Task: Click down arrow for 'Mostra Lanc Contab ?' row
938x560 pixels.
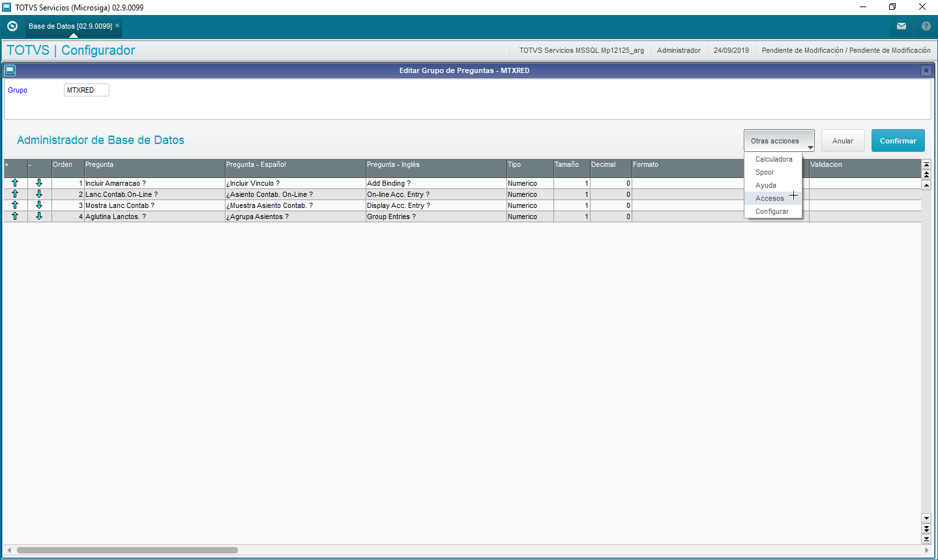Action: tap(39, 205)
